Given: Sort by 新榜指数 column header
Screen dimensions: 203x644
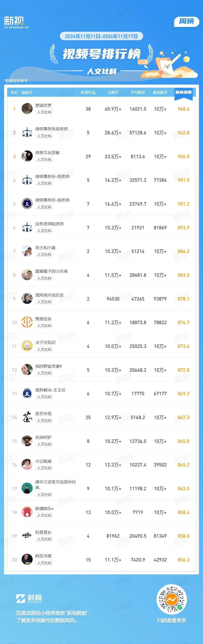Looking at the screenshot, I should (184, 93).
